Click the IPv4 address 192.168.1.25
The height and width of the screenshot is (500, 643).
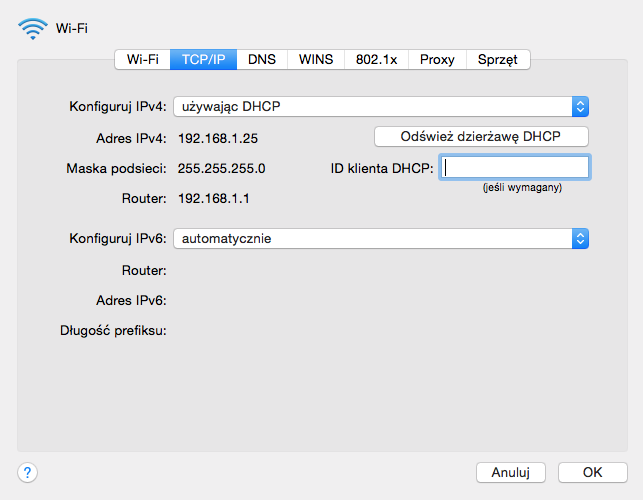(x=217, y=138)
